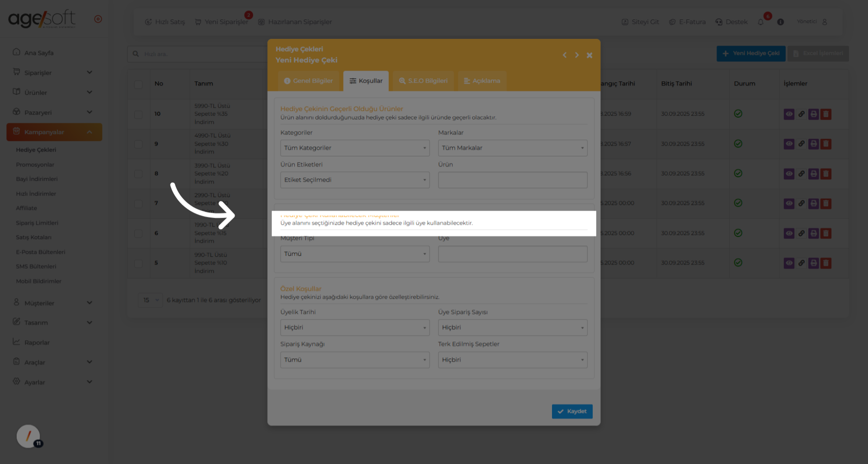Viewport: 868px width, 464px height.
Task: Click the green status check for row 7
Action: [x=738, y=203]
